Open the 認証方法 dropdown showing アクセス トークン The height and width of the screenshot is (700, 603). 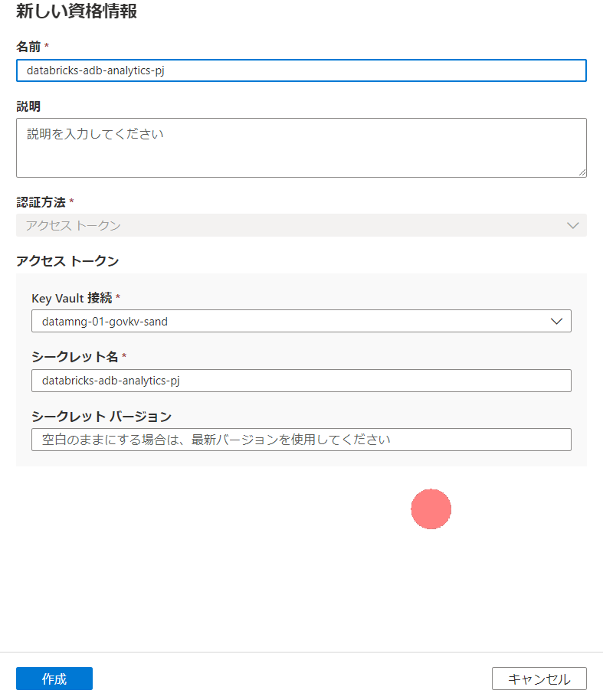pos(301,225)
